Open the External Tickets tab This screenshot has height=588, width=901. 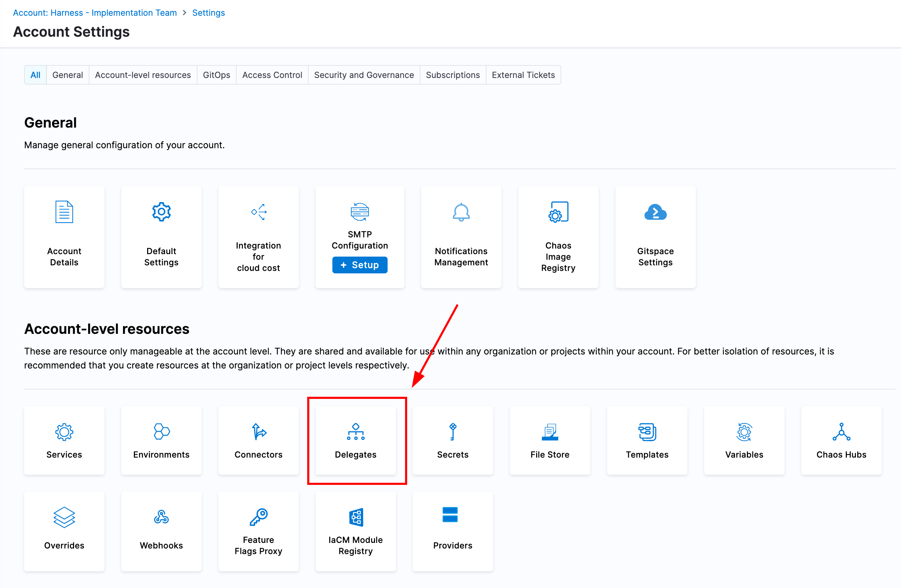pos(523,75)
